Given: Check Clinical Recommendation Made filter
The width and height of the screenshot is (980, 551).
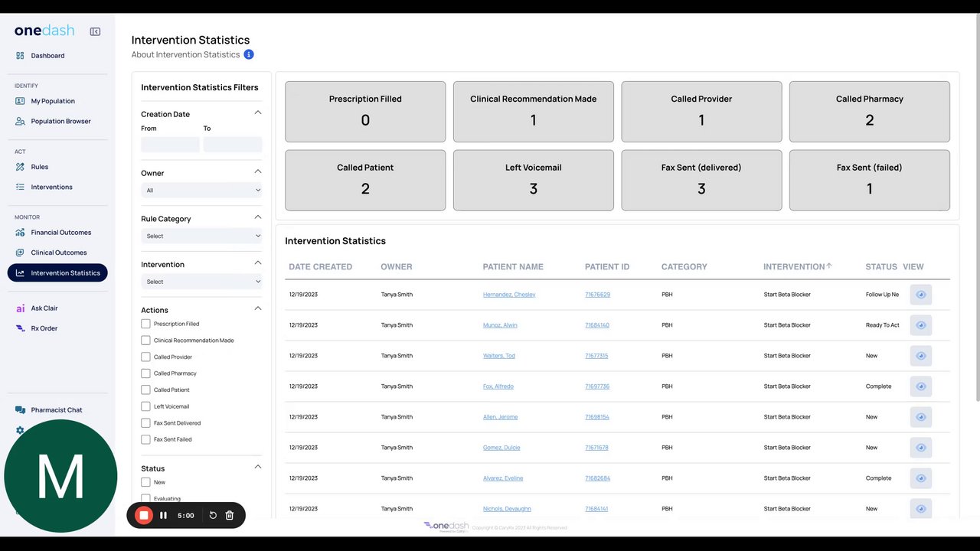Looking at the screenshot, I should pos(145,341).
